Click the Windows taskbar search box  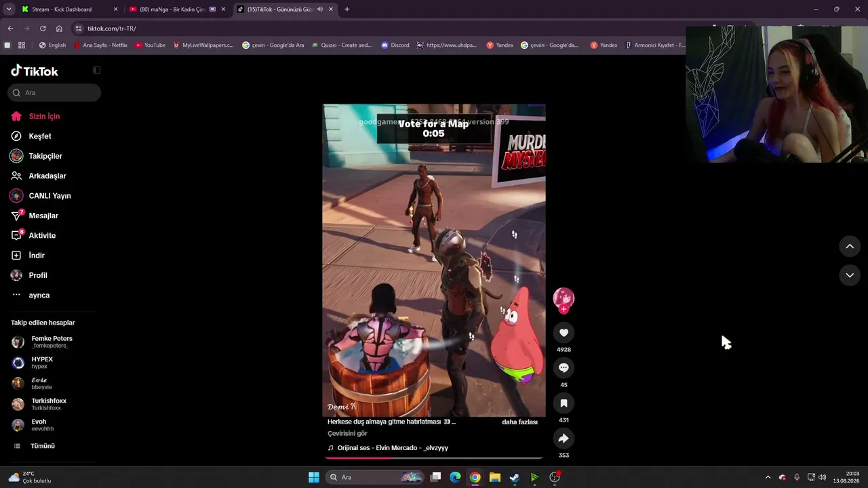(376, 477)
